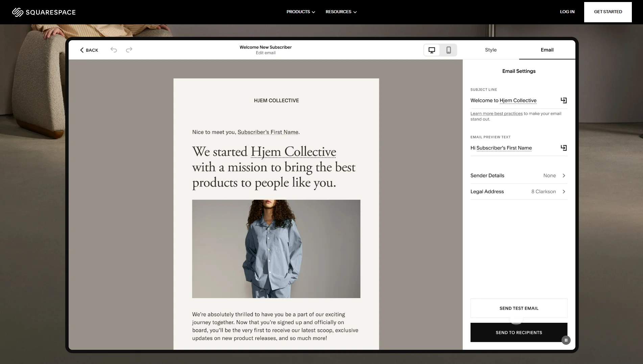The height and width of the screenshot is (364, 643).
Task: Click insert-variable icon beside preview text
Action: pyautogui.click(x=564, y=148)
